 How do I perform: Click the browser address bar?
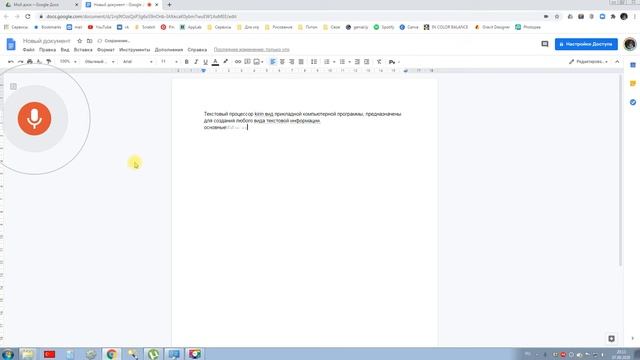tap(286, 16)
